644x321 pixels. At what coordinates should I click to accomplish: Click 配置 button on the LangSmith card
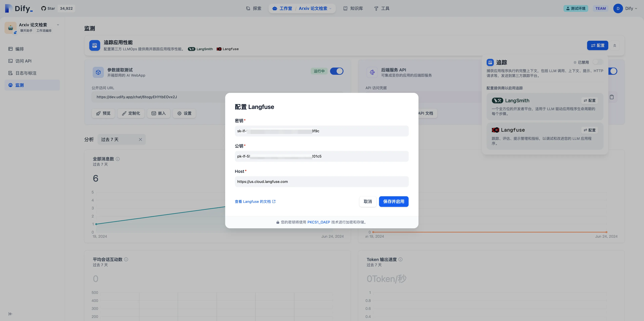589,100
